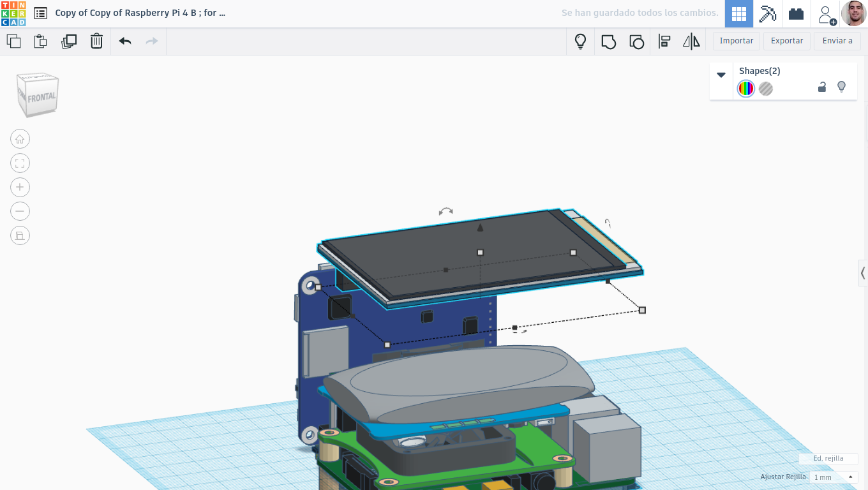
Task: Toggle lock editing on the selected shapes
Action: 822,87
